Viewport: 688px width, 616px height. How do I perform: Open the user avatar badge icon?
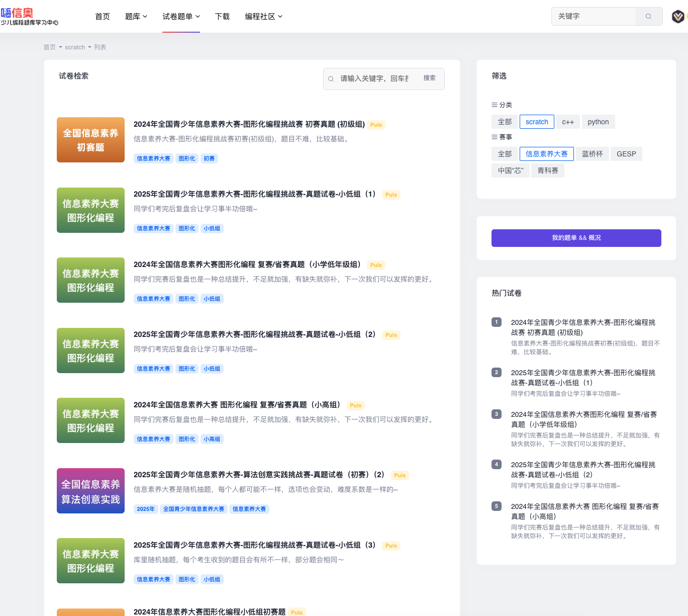(x=678, y=17)
